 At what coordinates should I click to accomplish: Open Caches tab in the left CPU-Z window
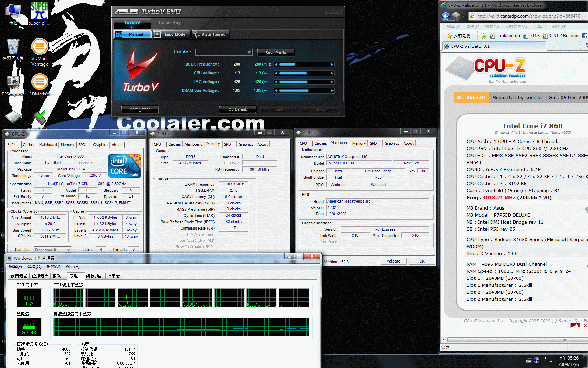tap(29, 145)
